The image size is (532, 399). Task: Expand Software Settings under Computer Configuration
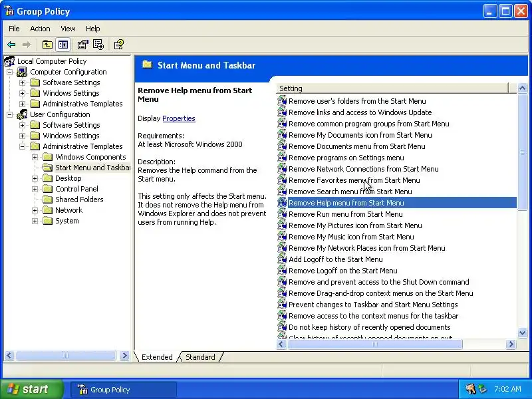tap(22, 82)
